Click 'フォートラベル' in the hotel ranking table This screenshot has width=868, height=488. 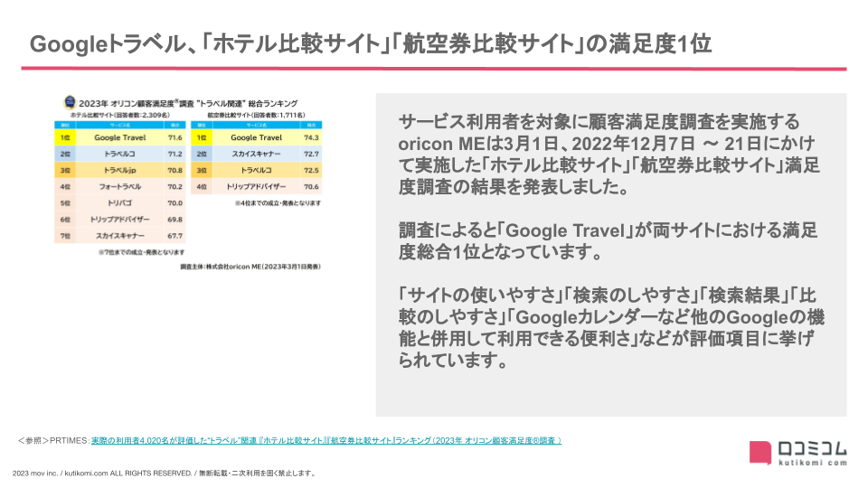[x=119, y=186]
